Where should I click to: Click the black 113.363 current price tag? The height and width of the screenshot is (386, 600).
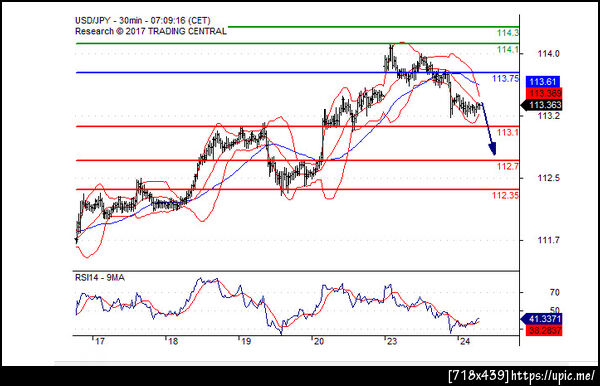(x=542, y=105)
